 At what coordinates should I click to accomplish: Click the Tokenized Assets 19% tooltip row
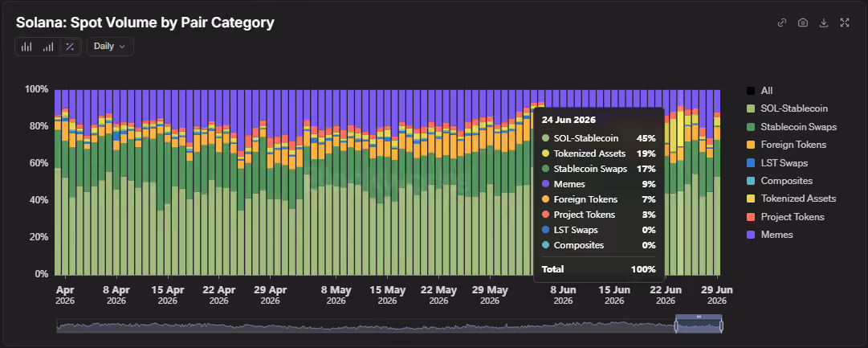[x=599, y=154]
